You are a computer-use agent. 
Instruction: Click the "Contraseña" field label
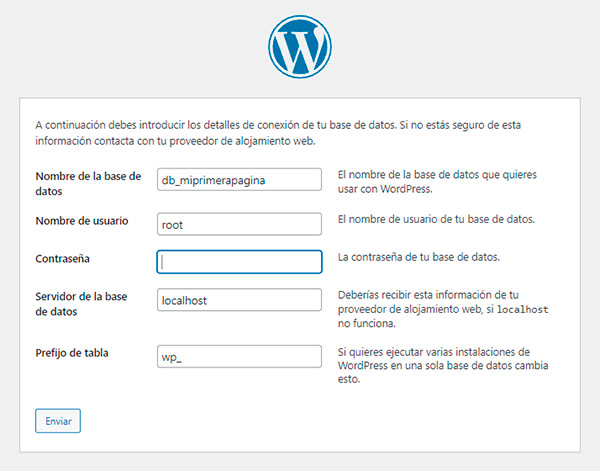(x=64, y=258)
